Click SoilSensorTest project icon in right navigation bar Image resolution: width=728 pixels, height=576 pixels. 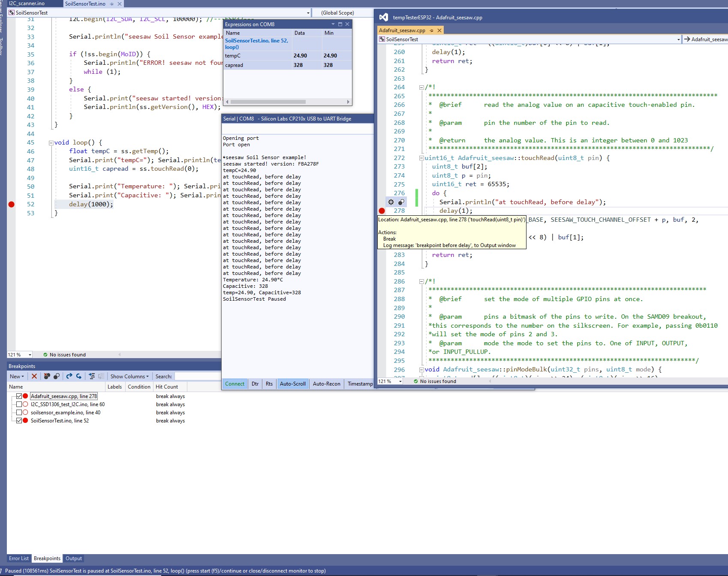click(x=382, y=39)
